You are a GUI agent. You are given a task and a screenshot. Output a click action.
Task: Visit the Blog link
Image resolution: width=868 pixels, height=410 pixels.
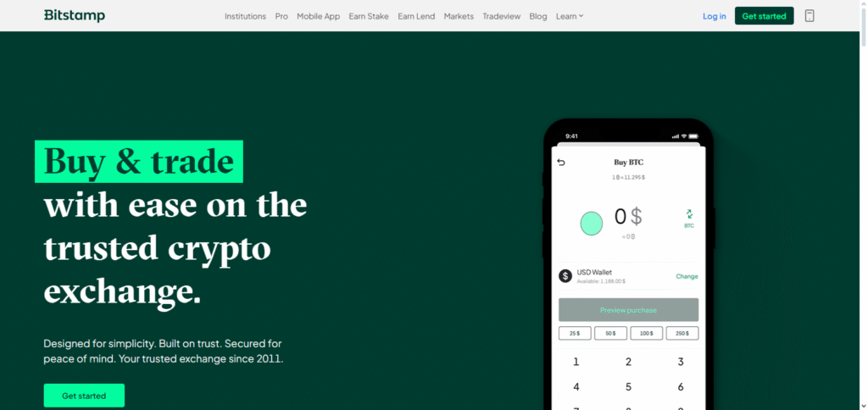[x=538, y=16]
